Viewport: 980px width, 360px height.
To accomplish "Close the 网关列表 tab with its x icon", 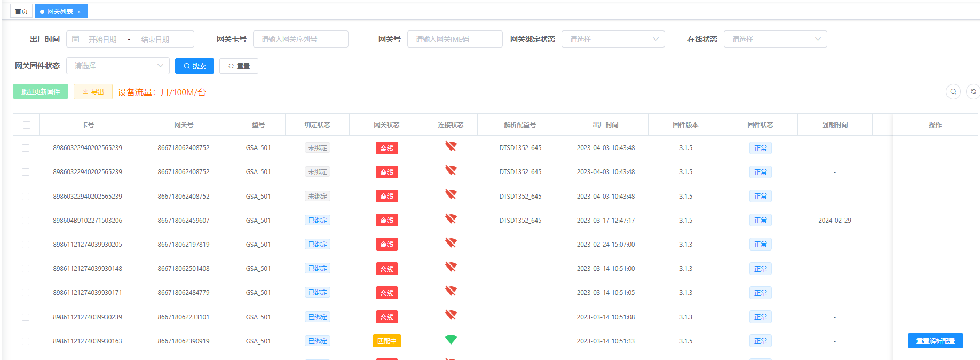I will [x=80, y=12].
